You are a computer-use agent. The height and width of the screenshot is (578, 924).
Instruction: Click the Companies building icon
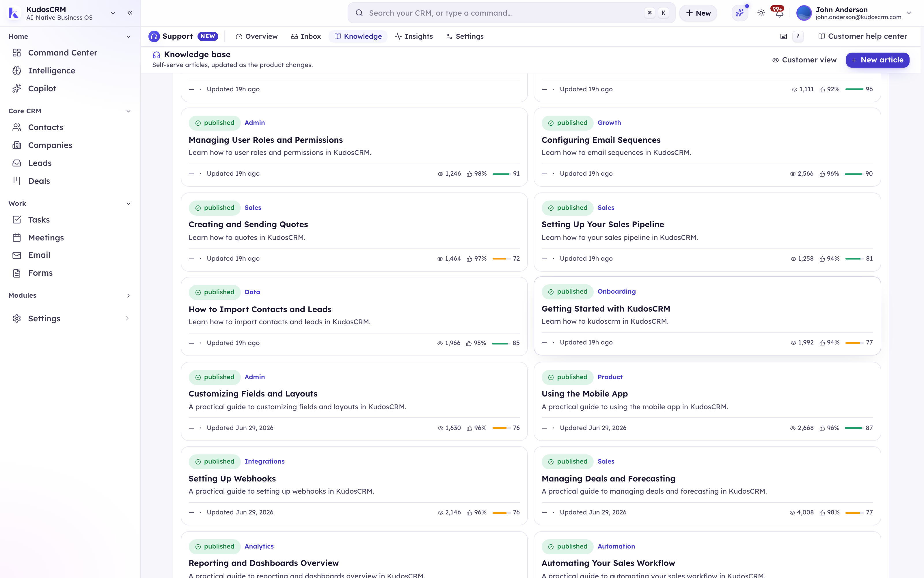[17, 145]
